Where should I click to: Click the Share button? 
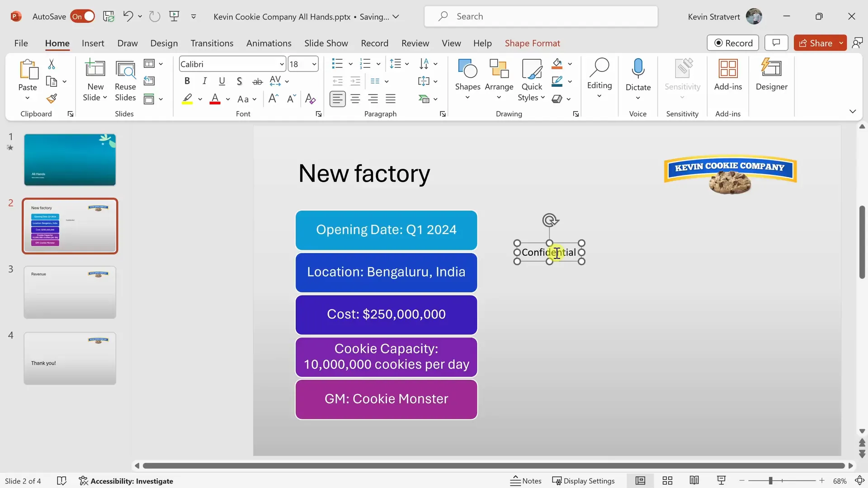pos(816,43)
